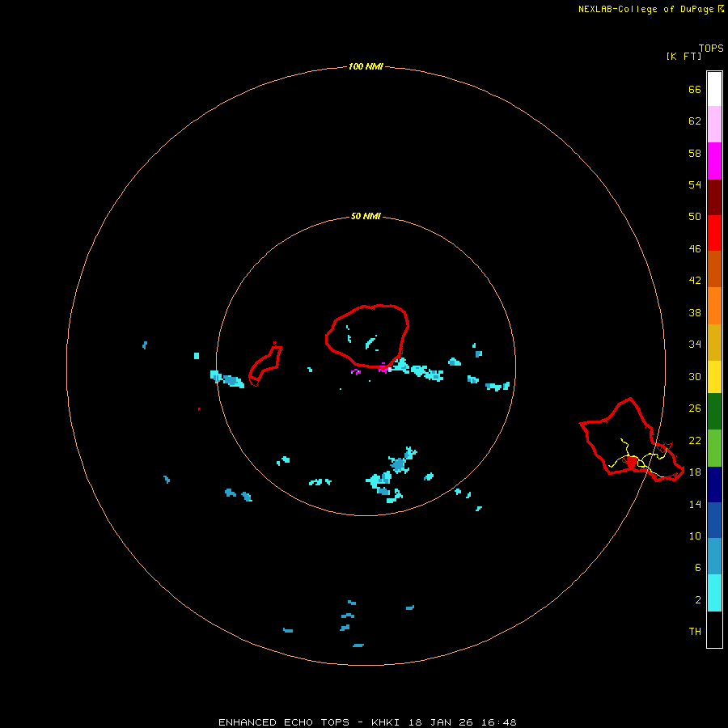Image resolution: width=728 pixels, height=728 pixels.
Task: Select the small narrow red island outline
Action: pos(265,364)
